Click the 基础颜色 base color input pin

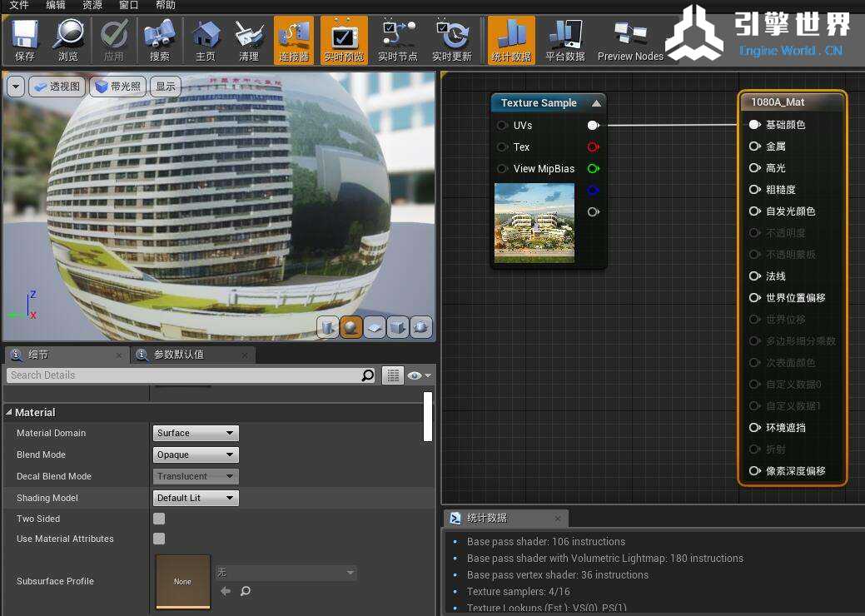pyautogui.click(x=754, y=125)
